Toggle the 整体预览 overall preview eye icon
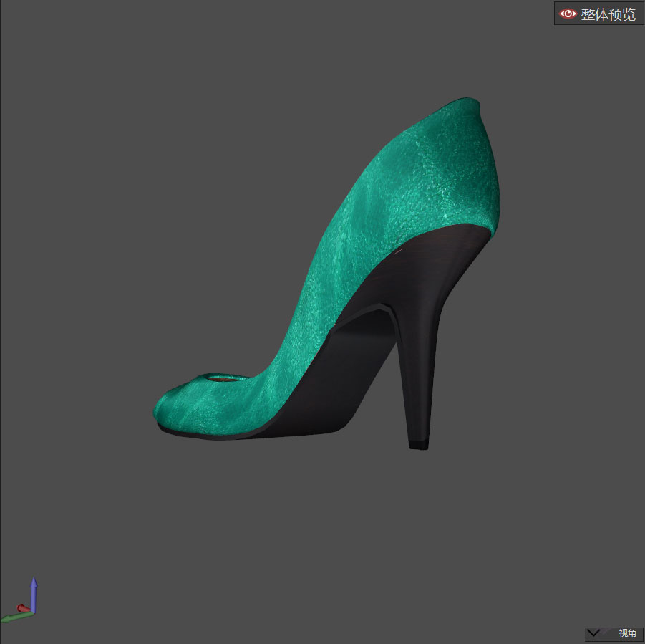Screen dimensions: 645x644 568,14
